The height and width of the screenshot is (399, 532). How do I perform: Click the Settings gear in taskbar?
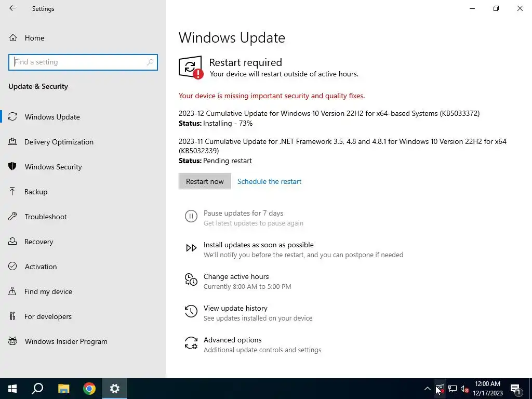115,389
